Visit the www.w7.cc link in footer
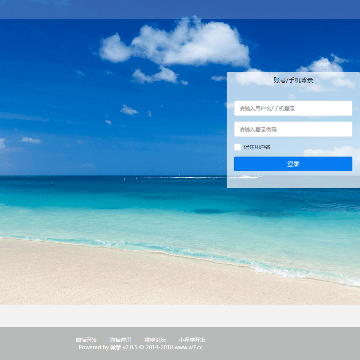The height and width of the screenshot is (360, 360). click(188, 347)
